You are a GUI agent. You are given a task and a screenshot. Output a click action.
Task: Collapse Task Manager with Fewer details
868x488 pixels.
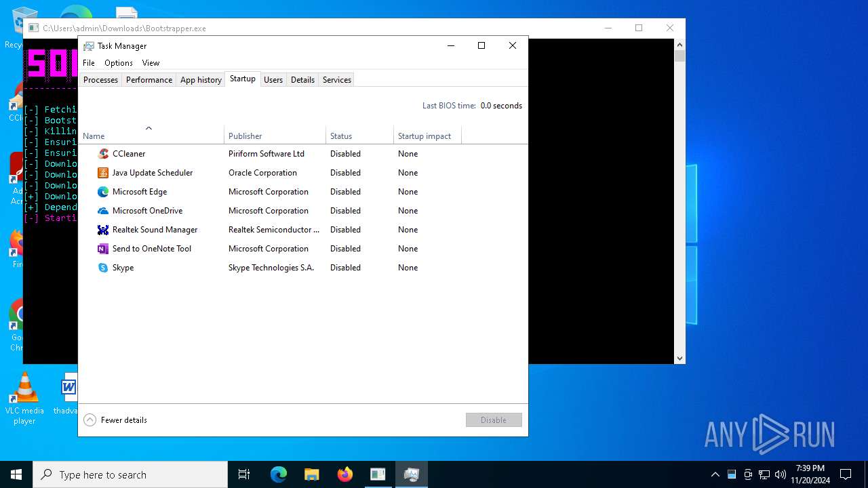(115, 420)
